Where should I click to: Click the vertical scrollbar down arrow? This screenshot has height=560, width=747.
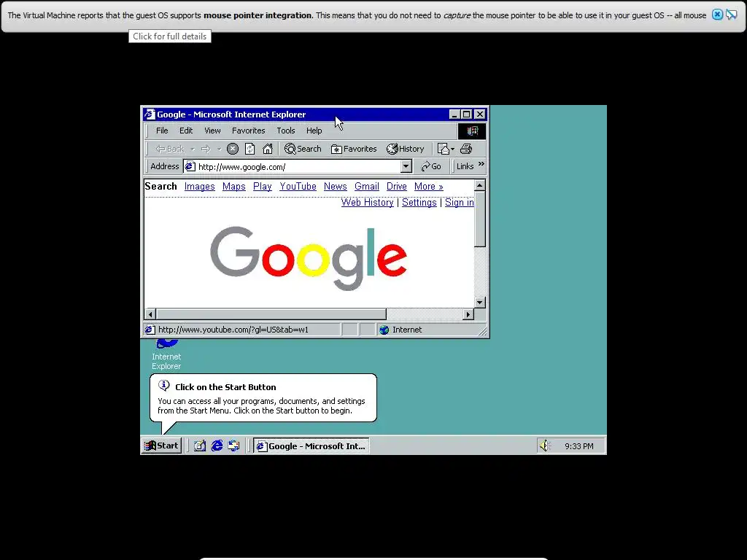click(x=480, y=303)
